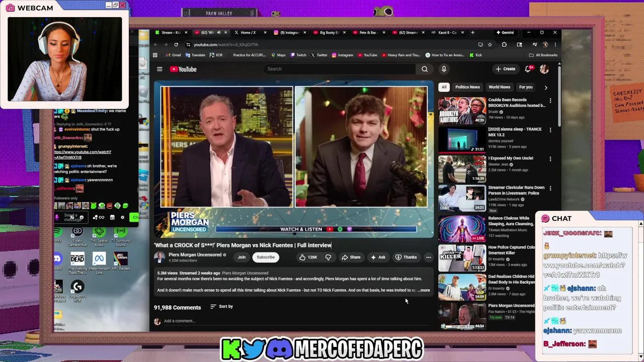This screenshot has height=362, width=644.
Task: Click the Join membership button
Action: pyautogui.click(x=242, y=257)
